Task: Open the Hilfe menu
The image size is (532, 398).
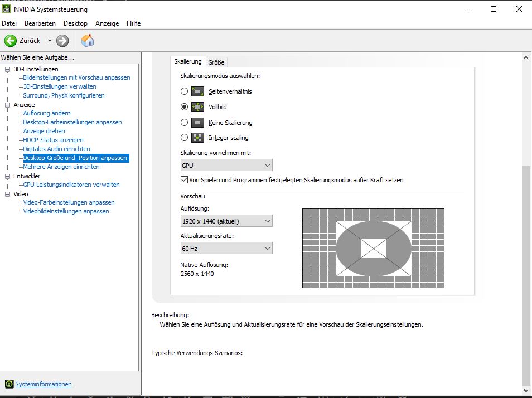Action: (134, 23)
